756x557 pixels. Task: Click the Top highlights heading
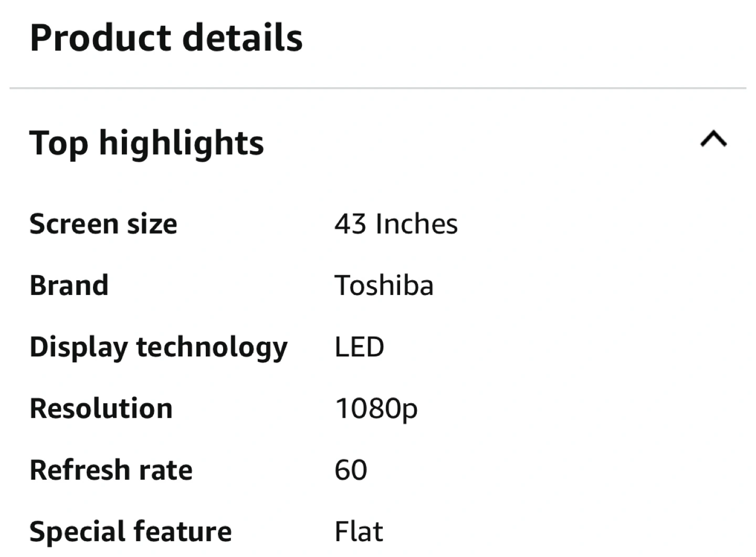146,143
